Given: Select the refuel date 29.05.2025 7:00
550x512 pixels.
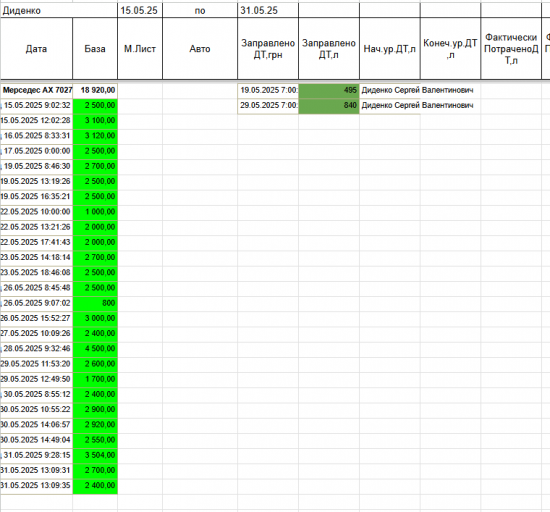Looking at the screenshot, I should [x=268, y=106].
